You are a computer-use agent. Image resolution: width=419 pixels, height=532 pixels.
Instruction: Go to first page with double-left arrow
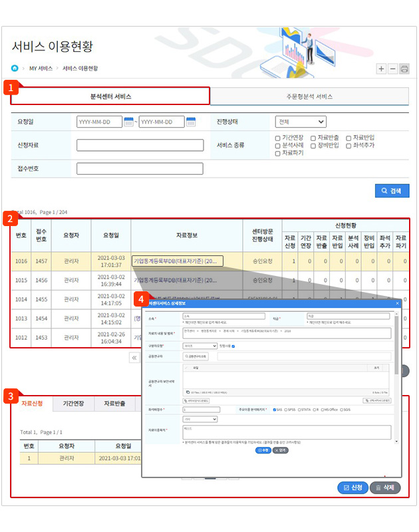click(x=134, y=358)
